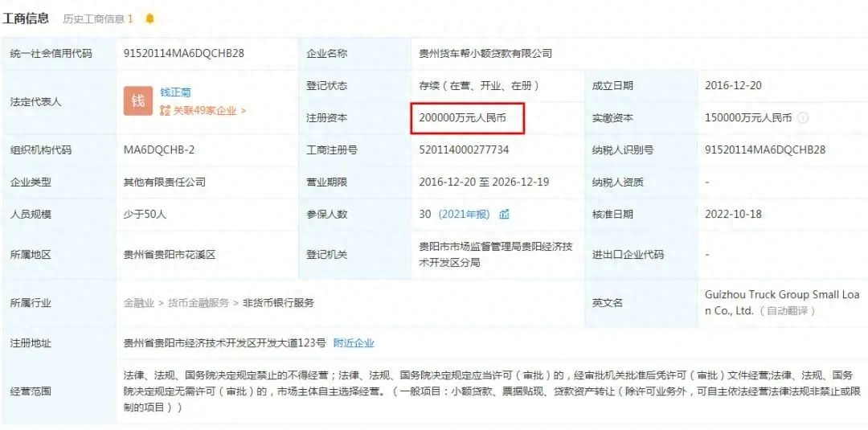The height and width of the screenshot is (430, 868).
Task: Click 金融业 industry breadcrumb
Action: (138, 303)
